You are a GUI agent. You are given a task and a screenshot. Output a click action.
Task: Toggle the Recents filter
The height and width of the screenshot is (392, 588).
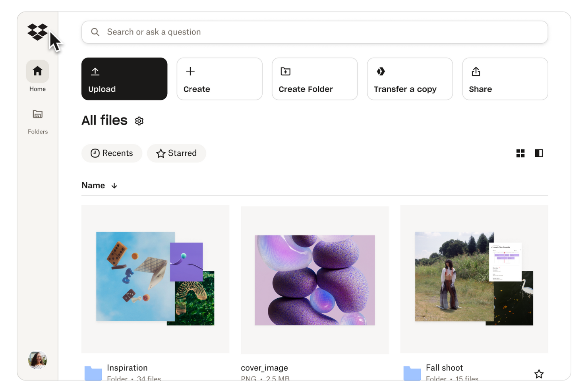point(112,153)
